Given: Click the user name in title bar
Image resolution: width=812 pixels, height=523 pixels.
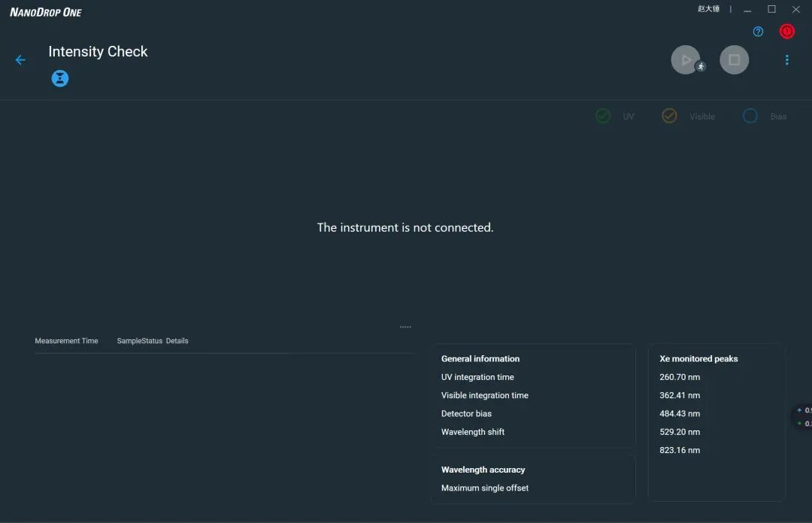Looking at the screenshot, I should (708, 9).
